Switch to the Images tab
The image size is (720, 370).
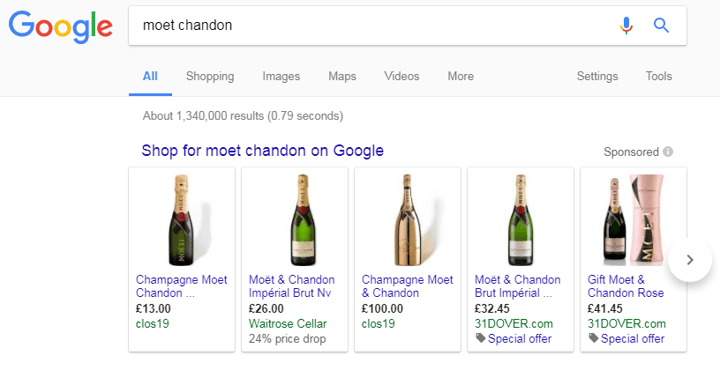tap(281, 76)
